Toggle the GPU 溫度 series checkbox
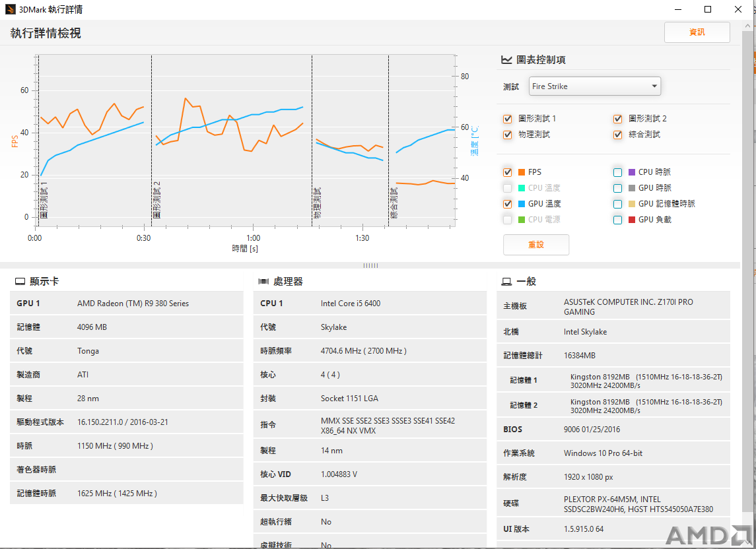 pyautogui.click(x=507, y=204)
